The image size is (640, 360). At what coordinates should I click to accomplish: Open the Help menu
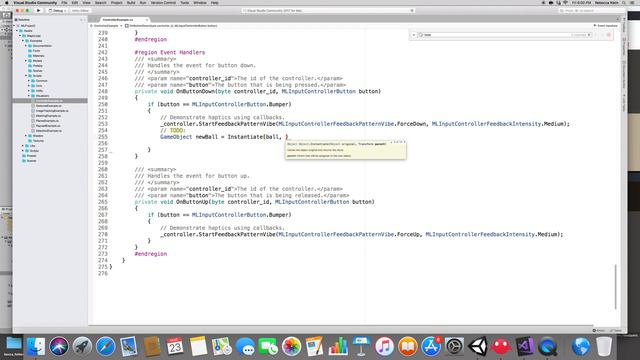pyautogui.click(x=214, y=2)
